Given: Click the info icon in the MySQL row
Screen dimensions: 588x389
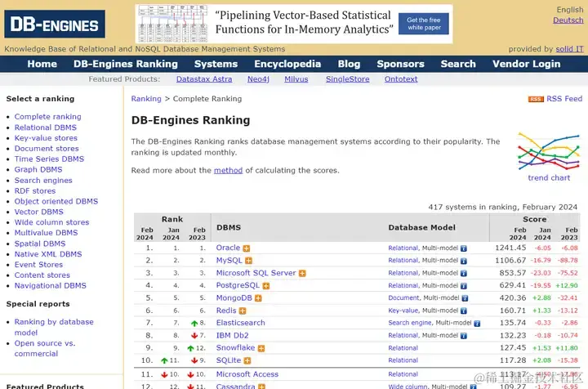Looking at the screenshot, I should tap(464, 261).
